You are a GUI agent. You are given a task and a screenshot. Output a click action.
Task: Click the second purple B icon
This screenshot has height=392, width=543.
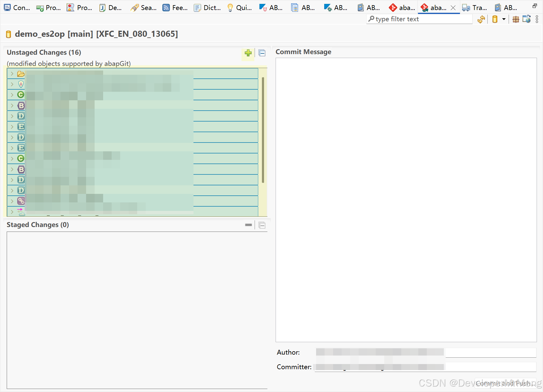tap(21, 169)
